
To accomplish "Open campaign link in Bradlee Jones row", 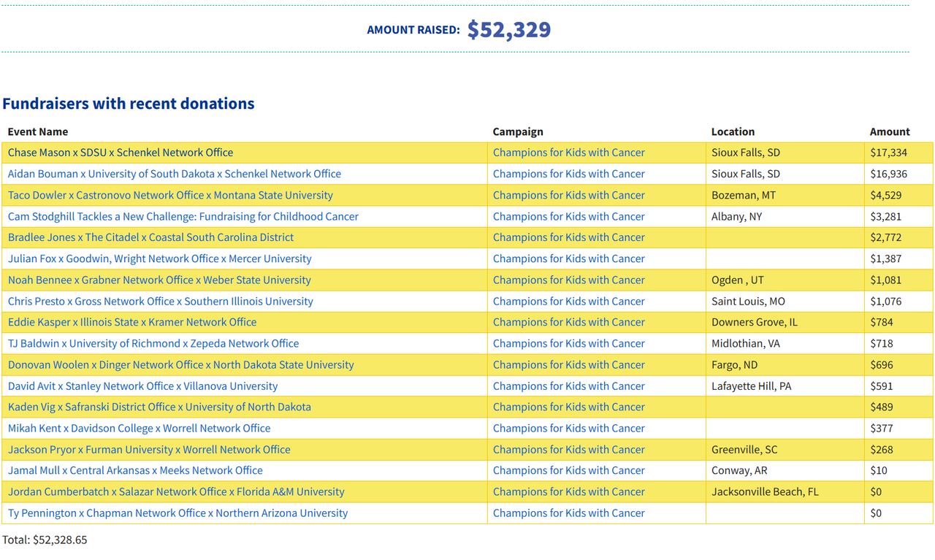I will [x=569, y=237].
